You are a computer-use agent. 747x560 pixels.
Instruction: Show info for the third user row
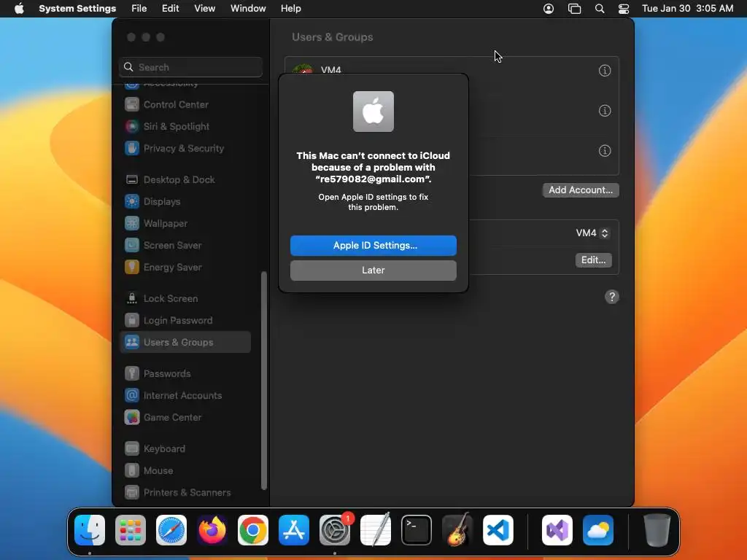coord(605,150)
